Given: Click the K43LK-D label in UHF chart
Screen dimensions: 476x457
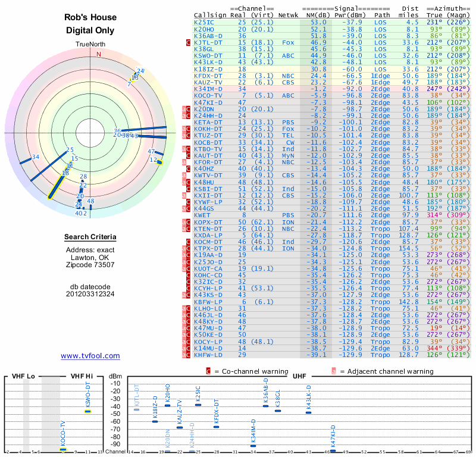Looking at the screenshot, I should 308,397.
